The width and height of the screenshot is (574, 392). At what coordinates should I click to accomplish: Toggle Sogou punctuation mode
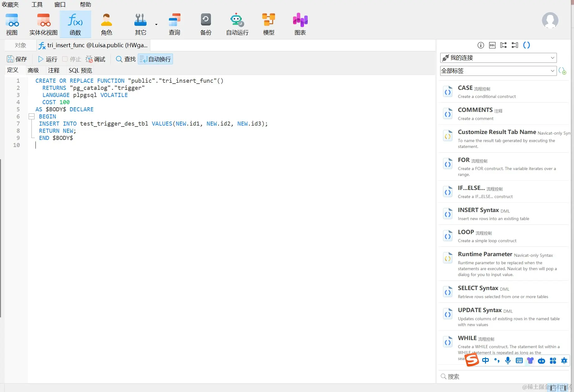497,361
